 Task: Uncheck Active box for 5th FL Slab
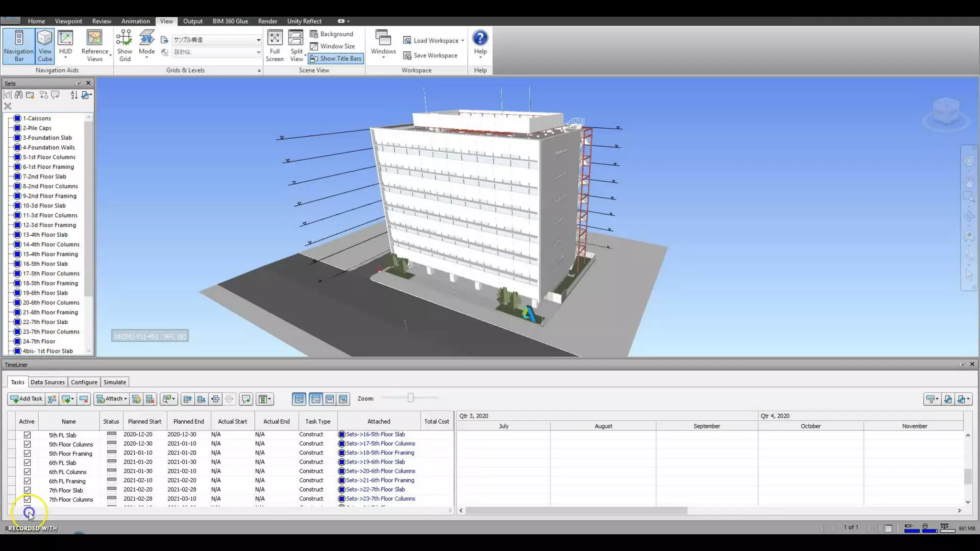[27, 435]
